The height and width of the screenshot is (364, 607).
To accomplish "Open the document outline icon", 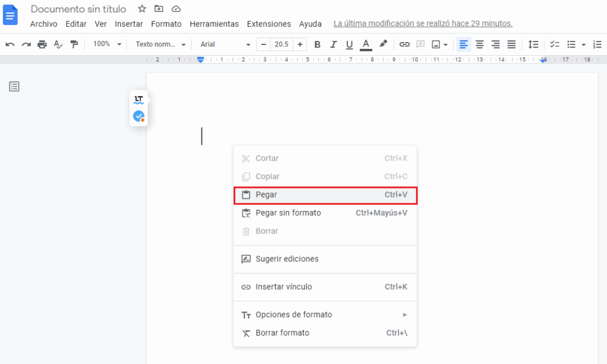I will pos(14,87).
